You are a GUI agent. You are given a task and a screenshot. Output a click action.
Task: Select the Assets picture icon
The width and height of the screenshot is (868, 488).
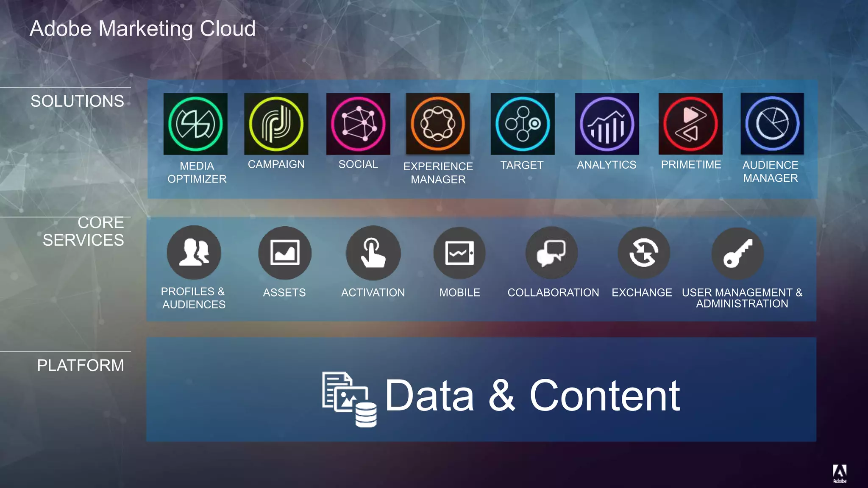(x=285, y=253)
